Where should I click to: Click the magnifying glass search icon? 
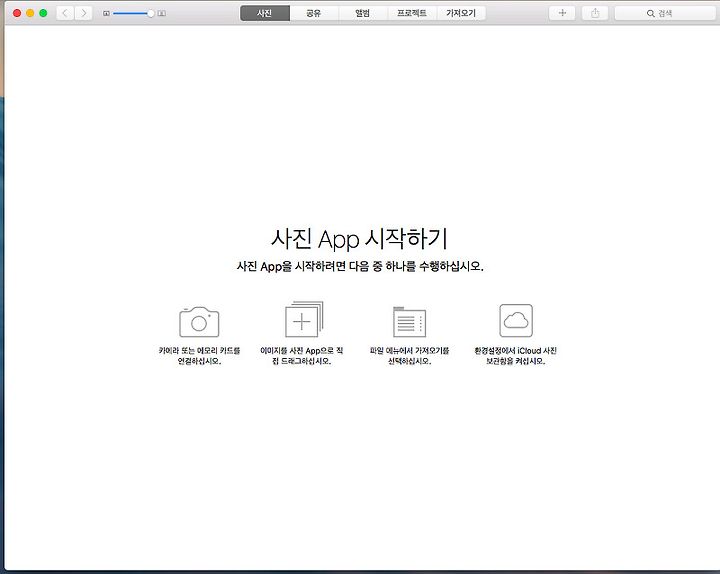650,14
